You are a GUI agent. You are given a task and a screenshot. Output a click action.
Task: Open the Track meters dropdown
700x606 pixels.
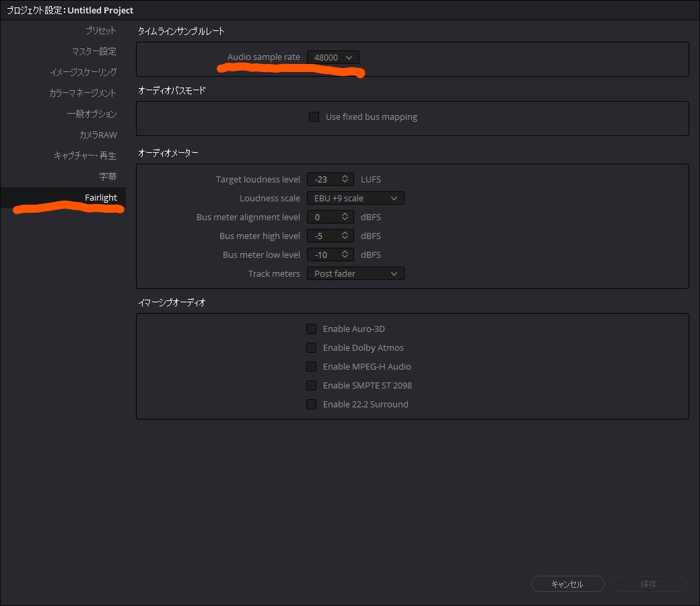(355, 273)
